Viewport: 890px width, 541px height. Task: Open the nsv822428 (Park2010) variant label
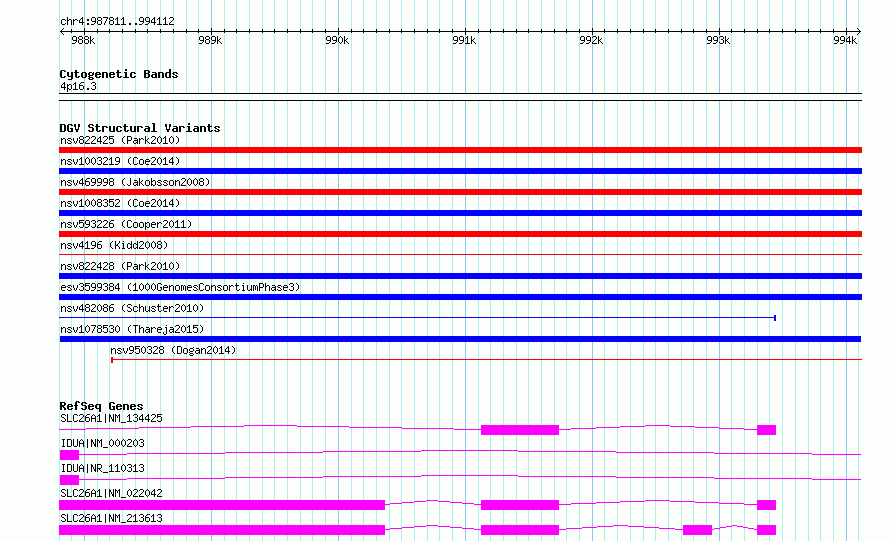120,266
